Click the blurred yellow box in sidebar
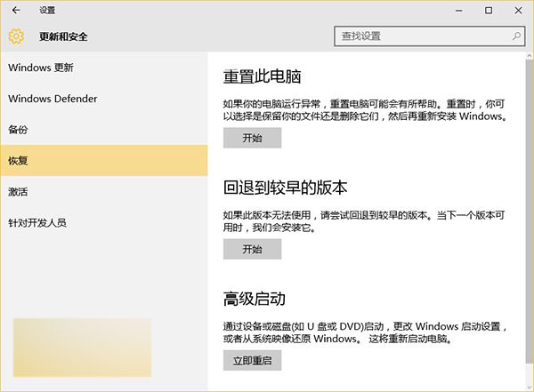The height and width of the screenshot is (392, 534). tap(82, 341)
